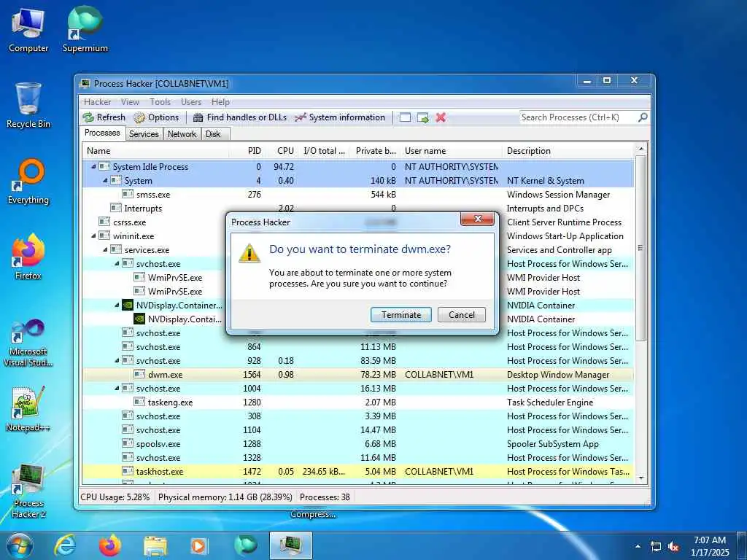Collapse System Idle Process tree node
This screenshot has height=560, width=747.
tap(94, 167)
